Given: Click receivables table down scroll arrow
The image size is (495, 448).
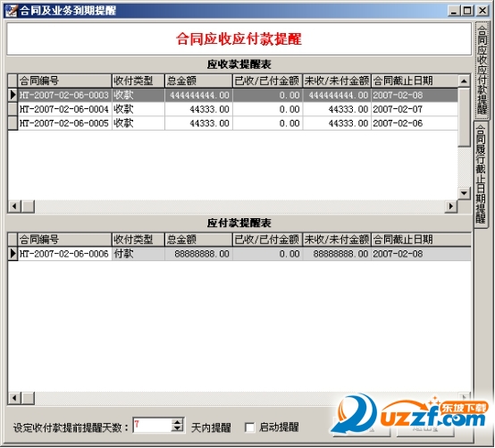Looking at the screenshot, I should pos(464,193).
